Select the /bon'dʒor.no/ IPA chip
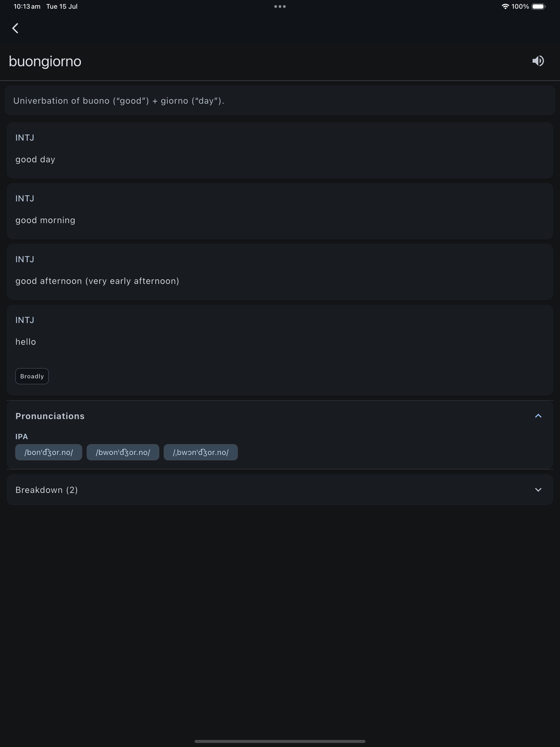The width and height of the screenshot is (560, 747). pyautogui.click(x=48, y=452)
